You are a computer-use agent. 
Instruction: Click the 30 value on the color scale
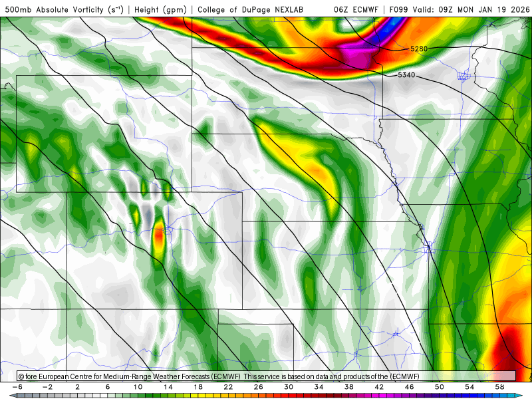coord(289,387)
